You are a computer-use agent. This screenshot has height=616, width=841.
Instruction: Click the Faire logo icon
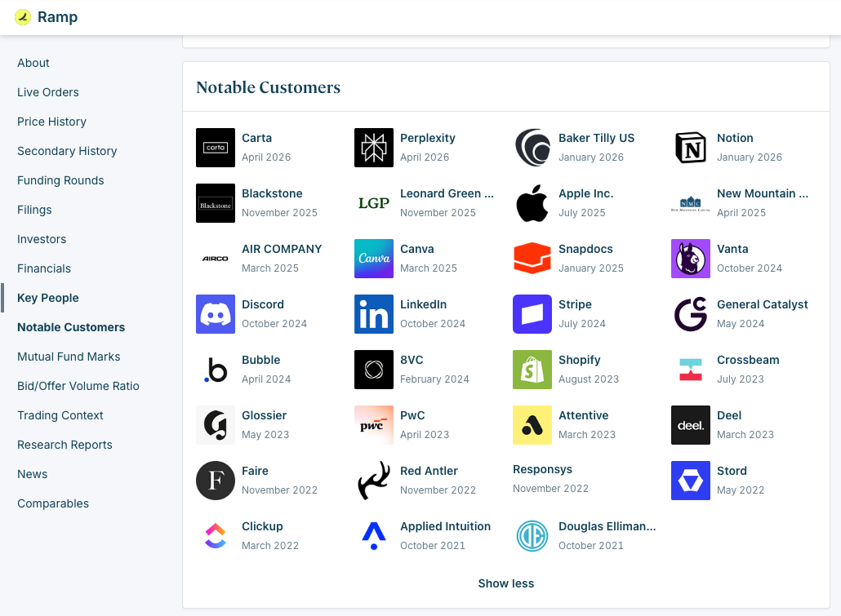point(216,481)
